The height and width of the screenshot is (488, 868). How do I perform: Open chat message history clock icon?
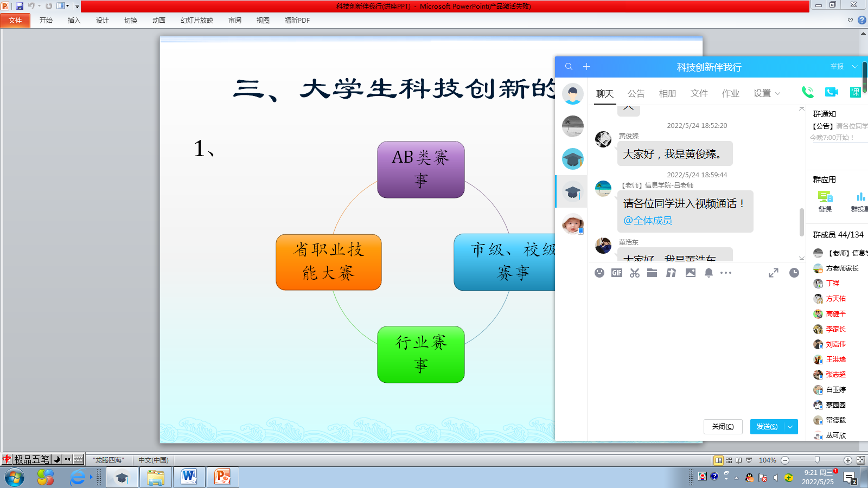tap(794, 273)
